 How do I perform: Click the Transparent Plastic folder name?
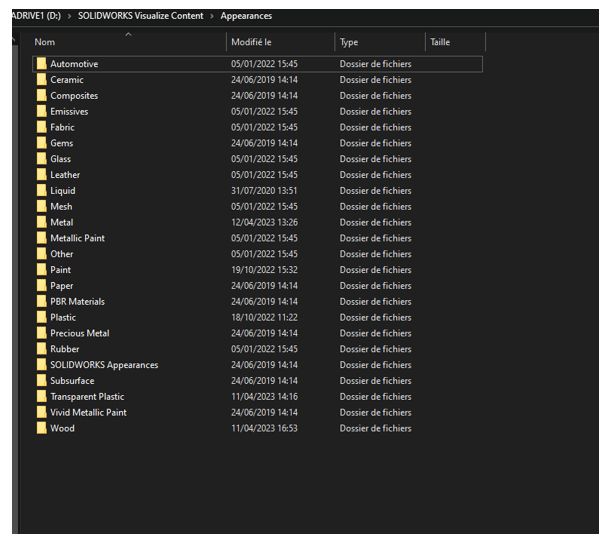[87, 397]
